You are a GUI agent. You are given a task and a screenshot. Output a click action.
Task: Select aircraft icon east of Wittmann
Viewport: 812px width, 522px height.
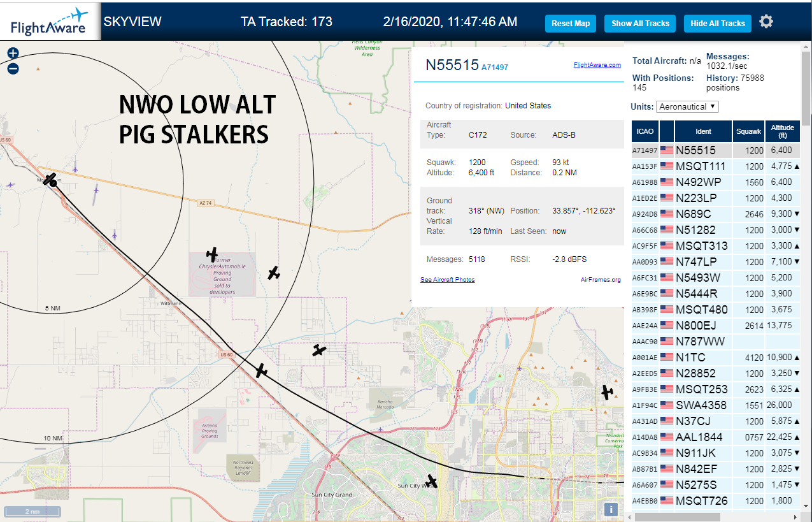tap(274, 273)
